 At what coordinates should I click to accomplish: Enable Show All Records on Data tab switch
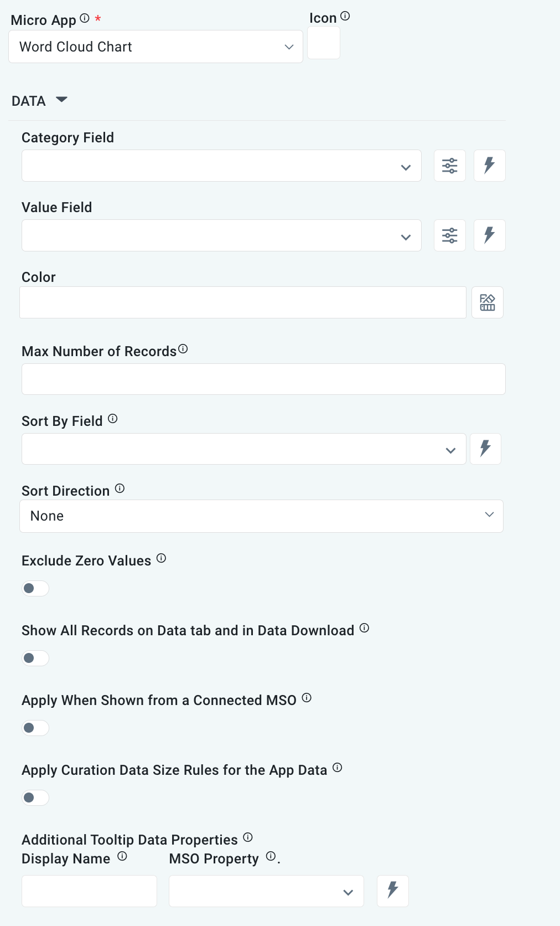35,658
